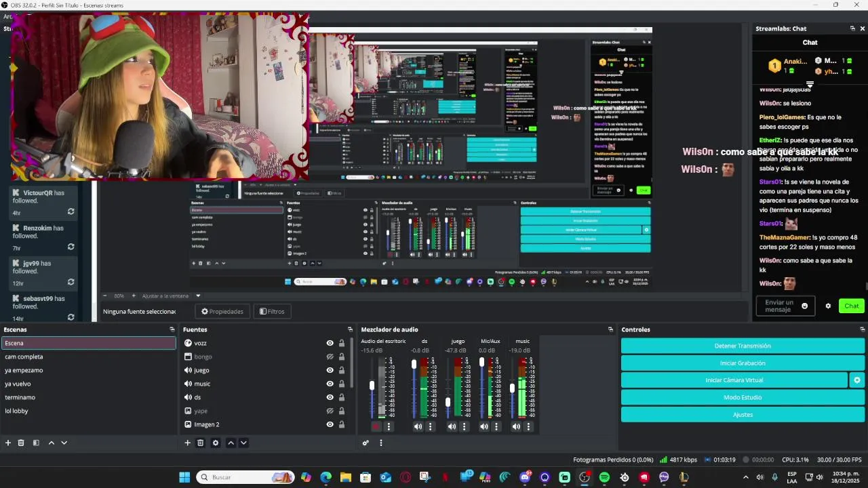Open virtual camera settings gear
Viewport: 868px width, 488px height.
pyautogui.click(x=857, y=380)
